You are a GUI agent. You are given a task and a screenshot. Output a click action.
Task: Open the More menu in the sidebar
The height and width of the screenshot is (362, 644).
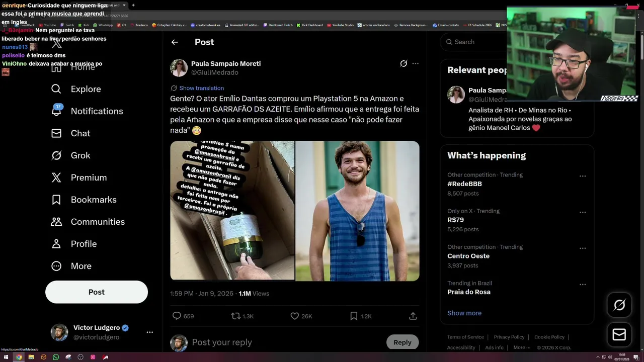[71, 266]
